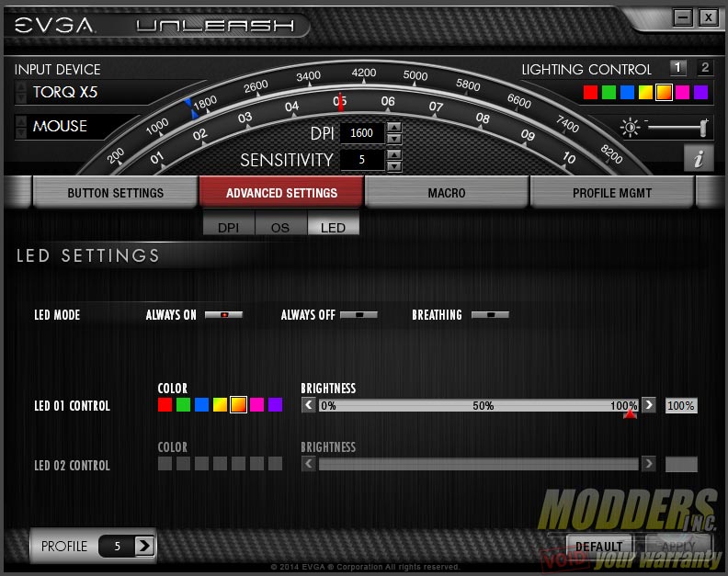728x576 pixels.
Task: Increase sensitivity with up arrow
Action: pyautogui.click(x=394, y=154)
